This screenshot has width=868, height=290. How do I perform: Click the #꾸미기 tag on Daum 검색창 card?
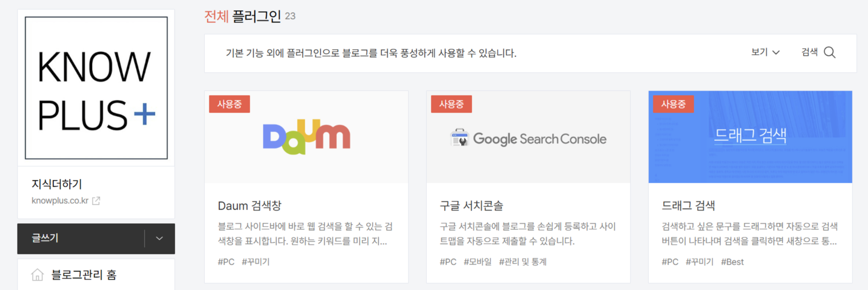coord(256,262)
